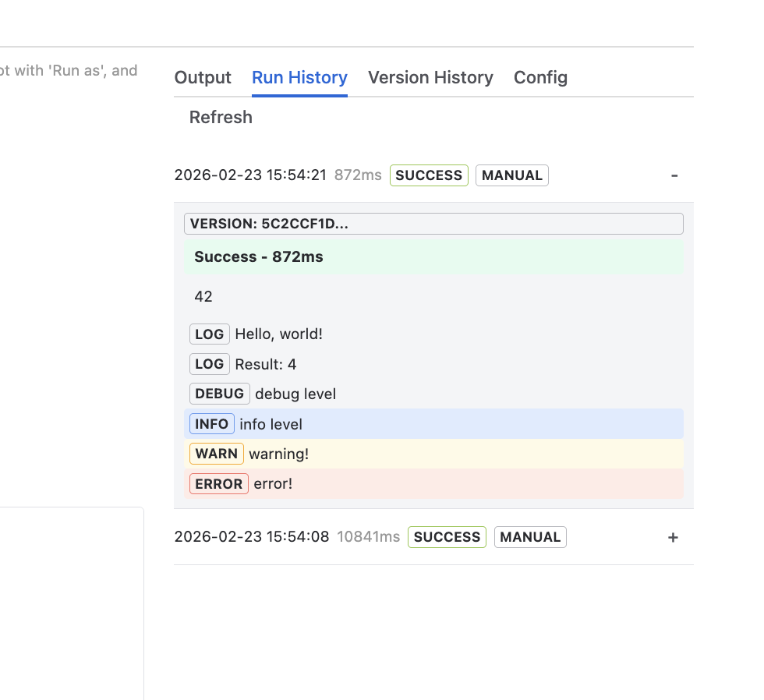Click MANUAL badge on the 10841ms run

pos(530,537)
